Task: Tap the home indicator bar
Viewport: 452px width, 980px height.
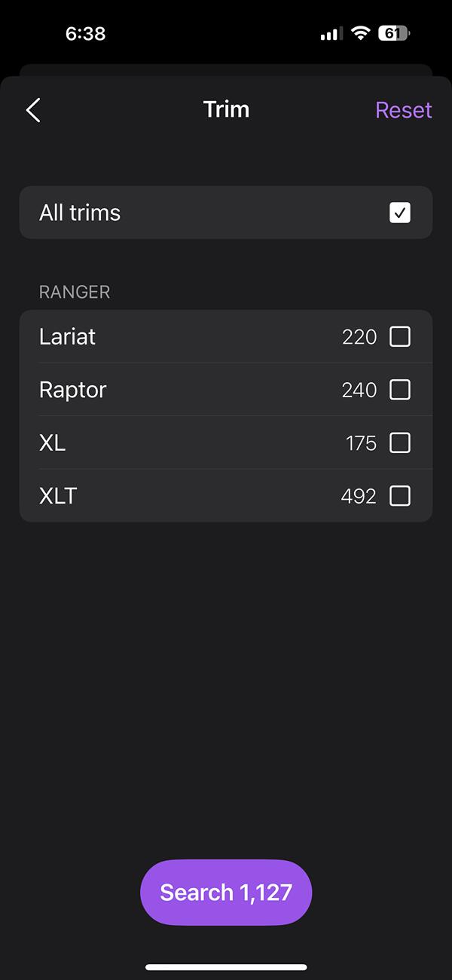Action: point(226,967)
